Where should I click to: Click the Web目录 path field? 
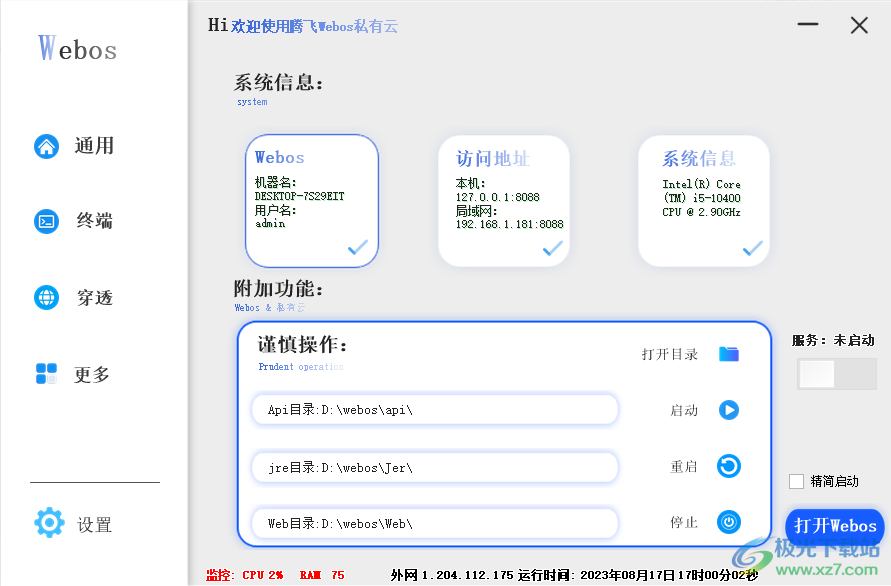435,523
